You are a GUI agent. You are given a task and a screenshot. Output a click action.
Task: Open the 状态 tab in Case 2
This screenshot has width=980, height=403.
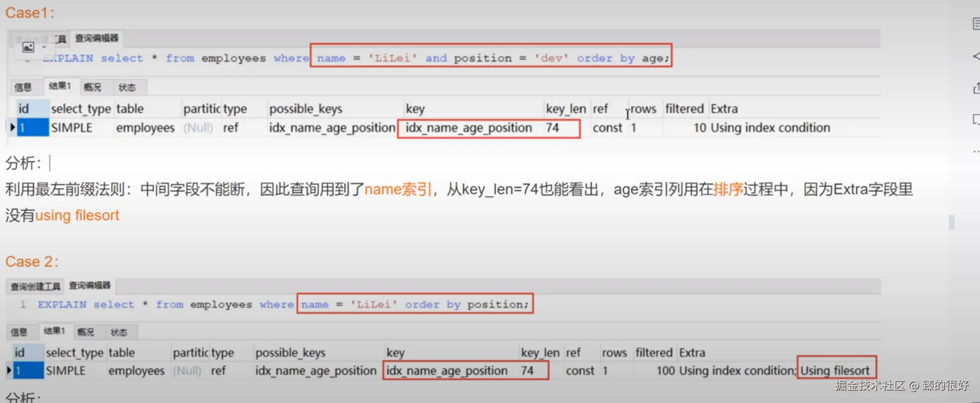point(119,332)
